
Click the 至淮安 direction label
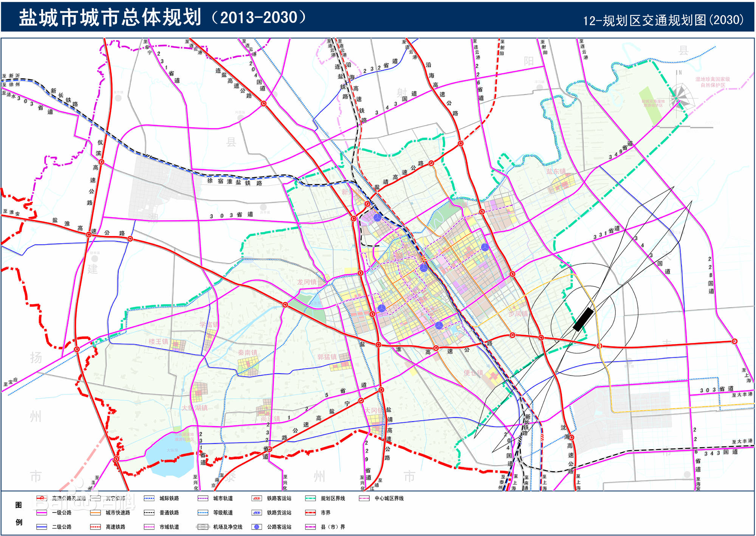coord(11,212)
